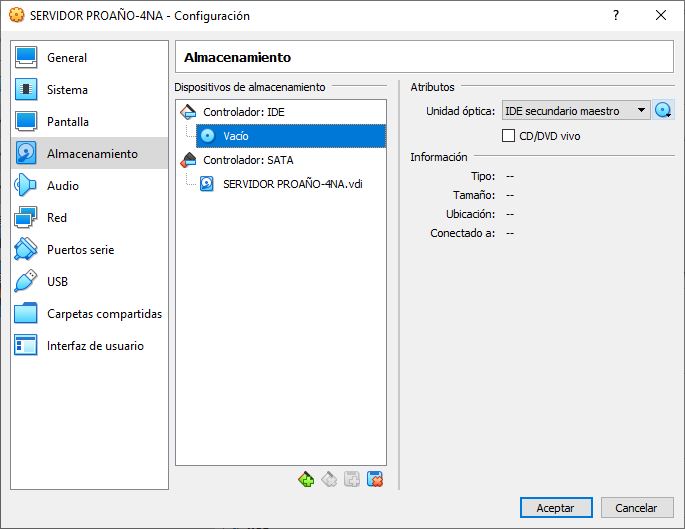Open the Audio settings section
The width and height of the screenshot is (685, 529).
(89, 186)
